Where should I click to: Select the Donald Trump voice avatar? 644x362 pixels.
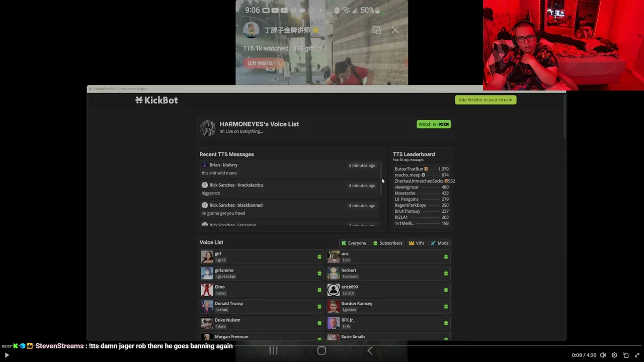(x=207, y=306)
